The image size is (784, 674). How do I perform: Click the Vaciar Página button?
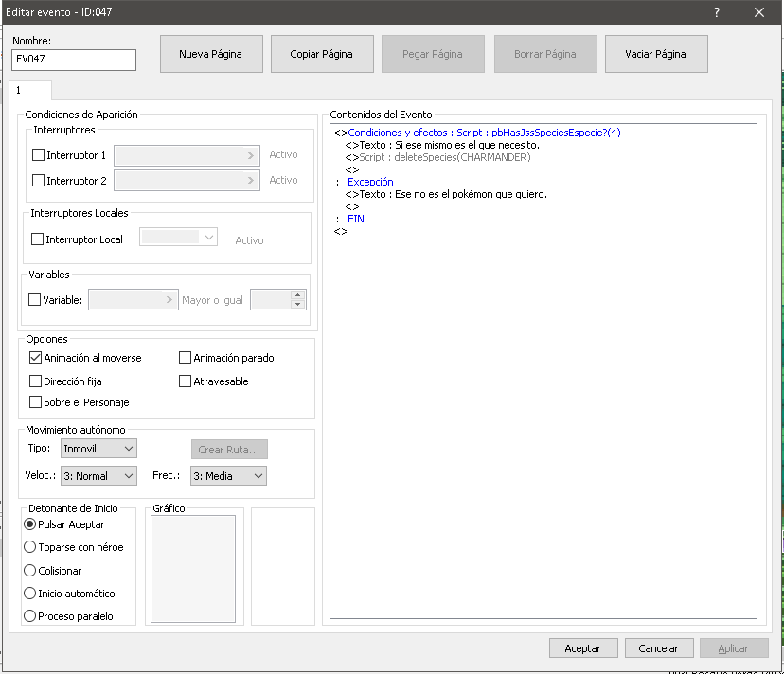(x=655, y=54)
